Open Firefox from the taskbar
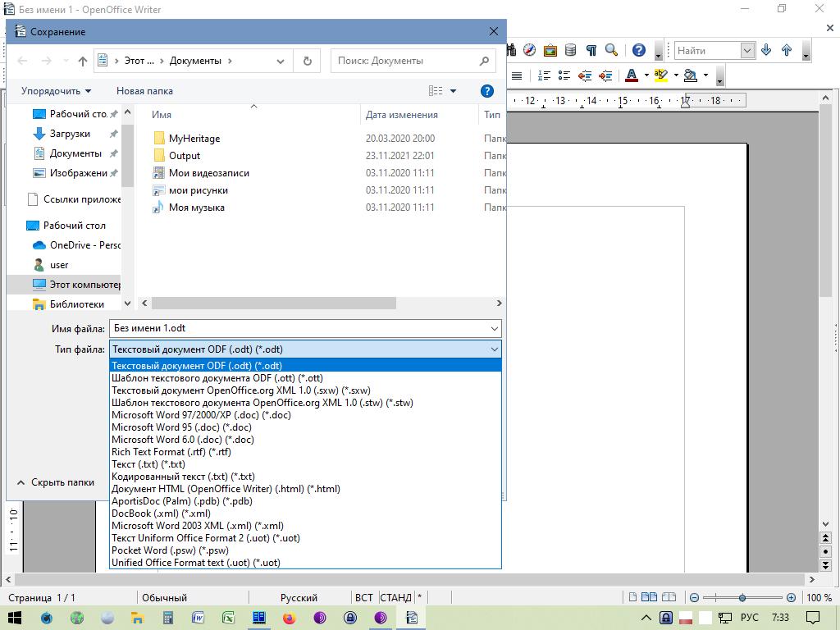840x630 pixels. pyautogui.click(x=290, y=618)
